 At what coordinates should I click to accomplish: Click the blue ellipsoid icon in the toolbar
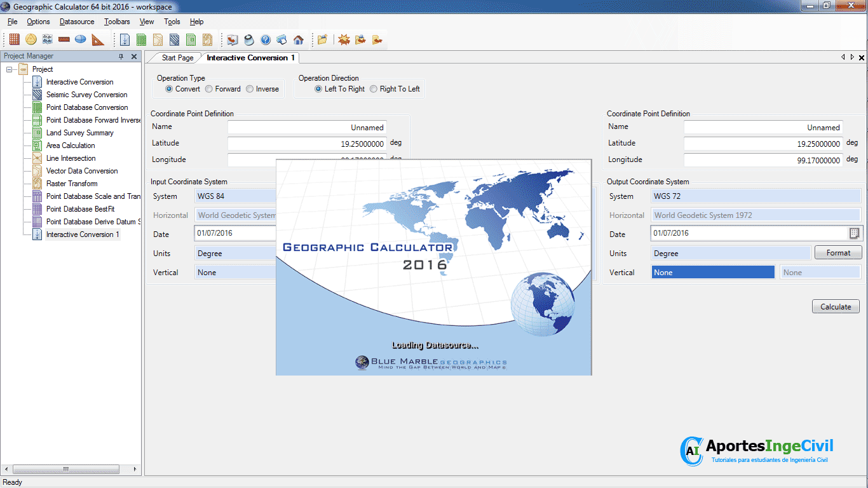pyautogui.click(x=81, y=39)
